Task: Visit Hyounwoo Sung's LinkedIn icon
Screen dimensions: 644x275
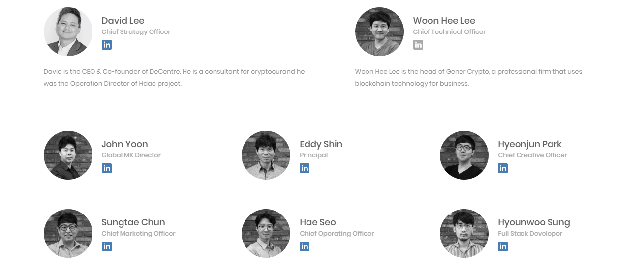Action: [503, 246]
